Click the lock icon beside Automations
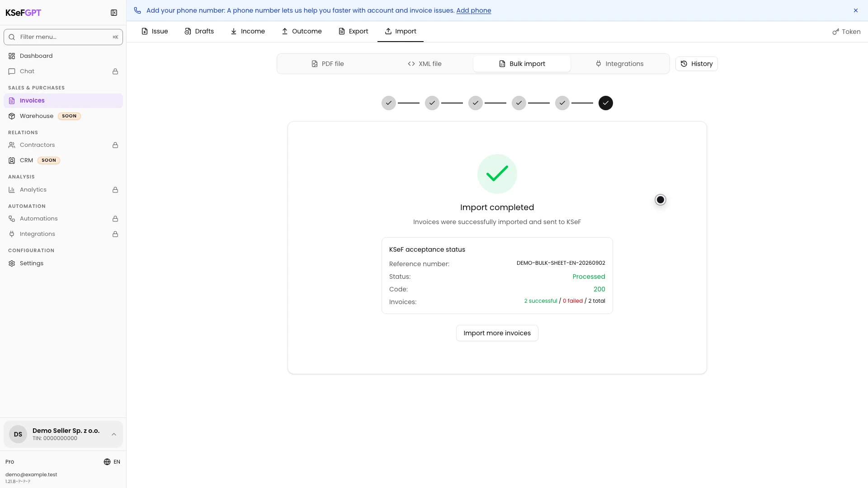Image resolution: width=868 pixels, height=488 pixels. 115,219
